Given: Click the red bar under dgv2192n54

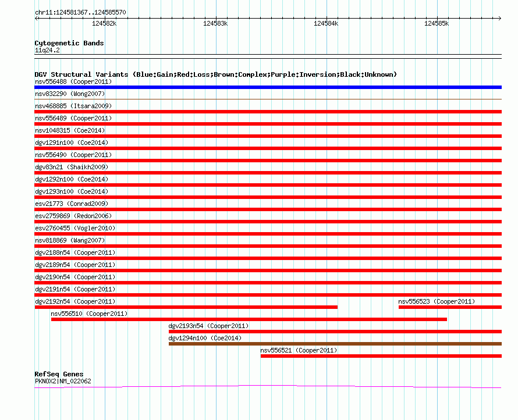Looking at the screenshot, I should click(x=186, y=307).
